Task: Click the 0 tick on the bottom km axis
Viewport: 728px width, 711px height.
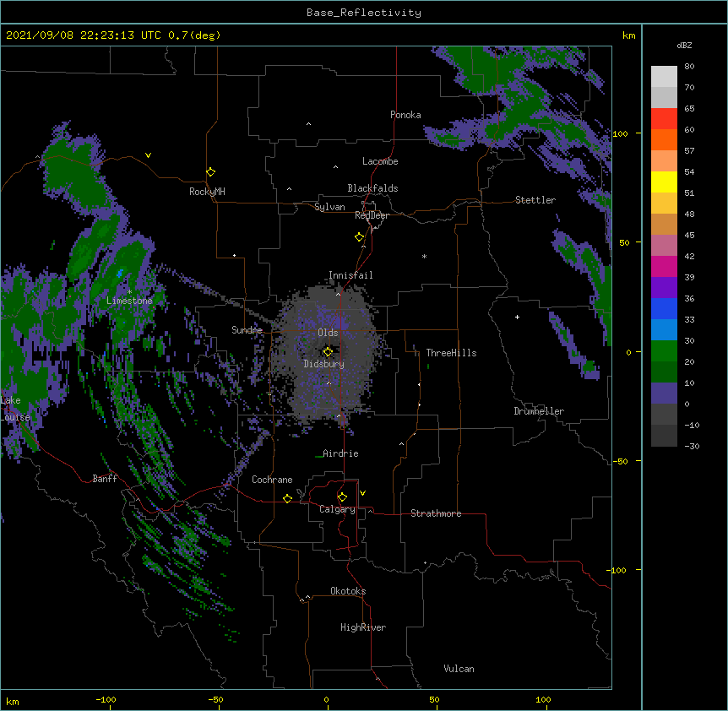Action: (x=326, y=699)
